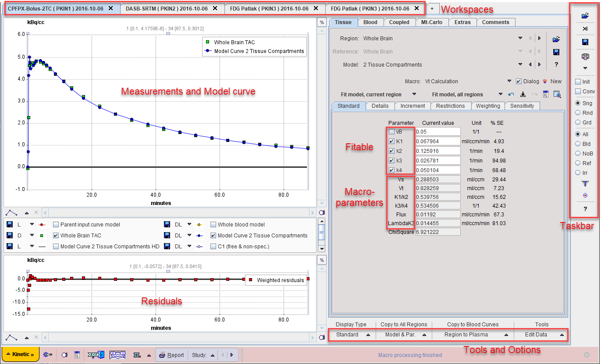The height and width of the screenshot is (364, 601).
Task: Expand Fit model, all regions options arrow
Action: pos(500,95)
